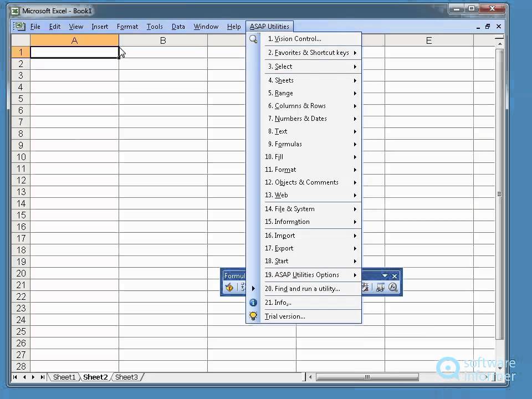Select row 10 header
The height and width of the screenshot is (399, 532).
(21, 157)
